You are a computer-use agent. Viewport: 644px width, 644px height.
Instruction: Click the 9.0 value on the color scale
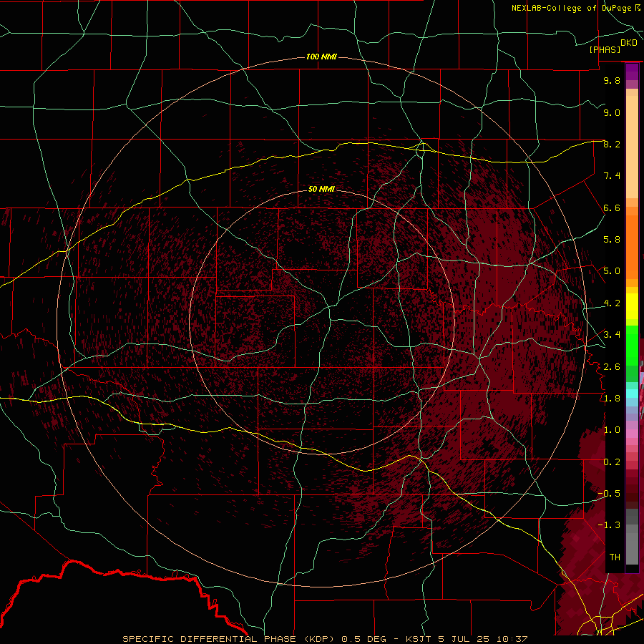pos(612,112)
